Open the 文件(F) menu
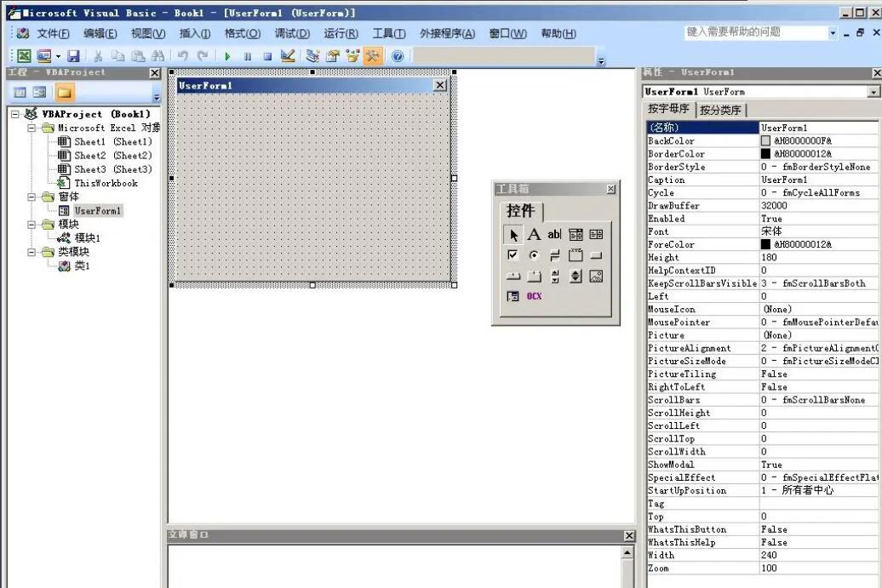The width and height of the screenshot is (882, 588). tap(53, 34)
